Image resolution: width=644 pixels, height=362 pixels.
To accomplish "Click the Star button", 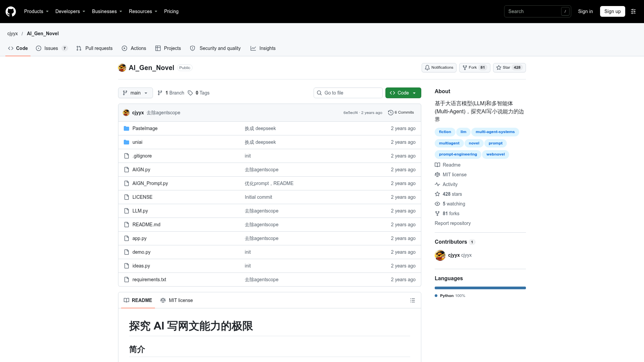I will [x=509, y=68].
